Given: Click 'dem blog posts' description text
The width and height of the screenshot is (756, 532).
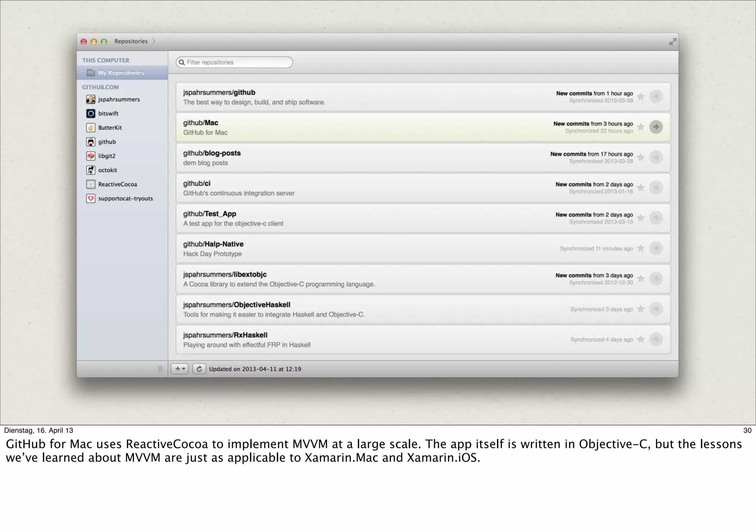Looking at the screenshot, I should (205, 163).
